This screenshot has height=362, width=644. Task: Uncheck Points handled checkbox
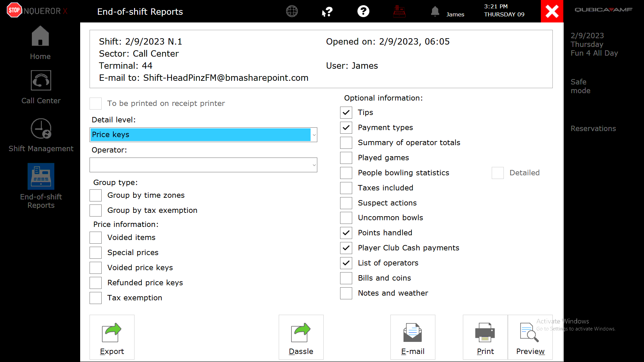pyautogui.click(x=346, y=233)
